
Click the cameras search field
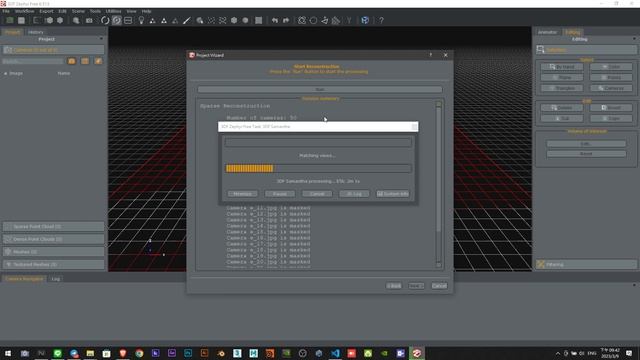[33, 61]
